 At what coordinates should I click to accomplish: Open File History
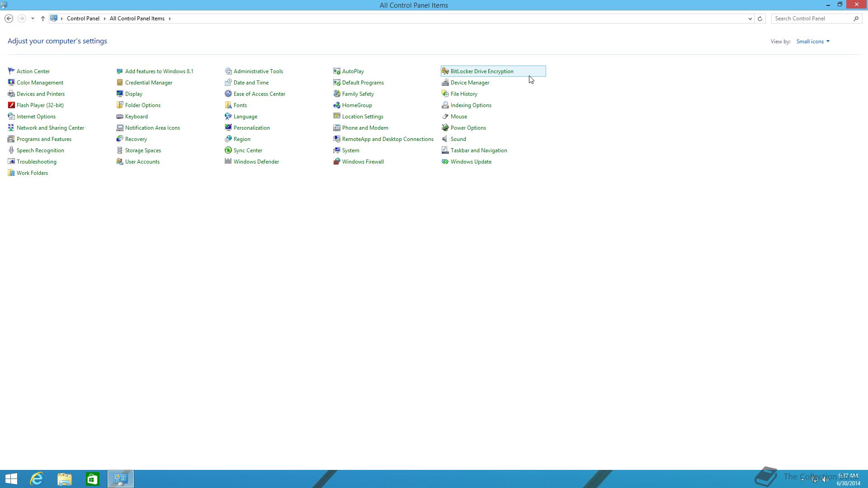(464, 94)
